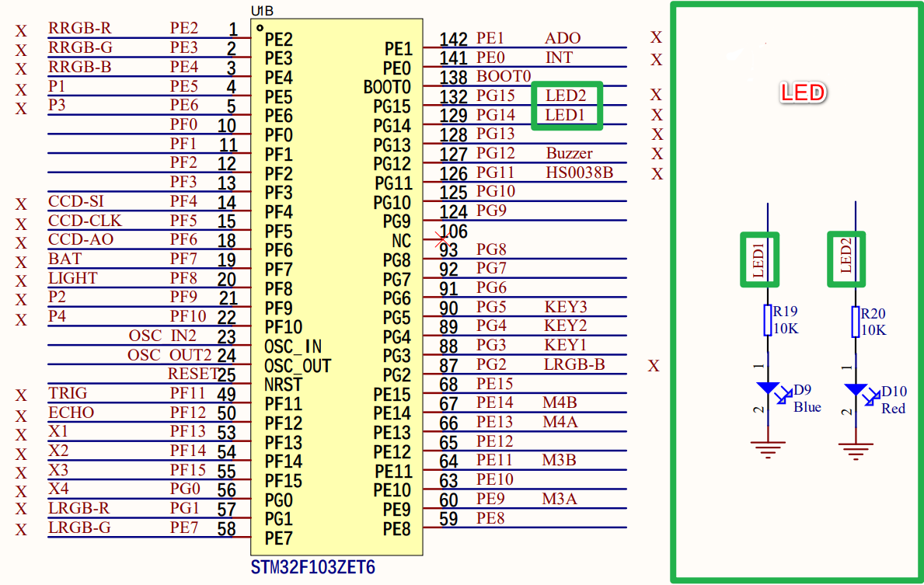Select the CCD-AO net label

(x=81, y=239)
